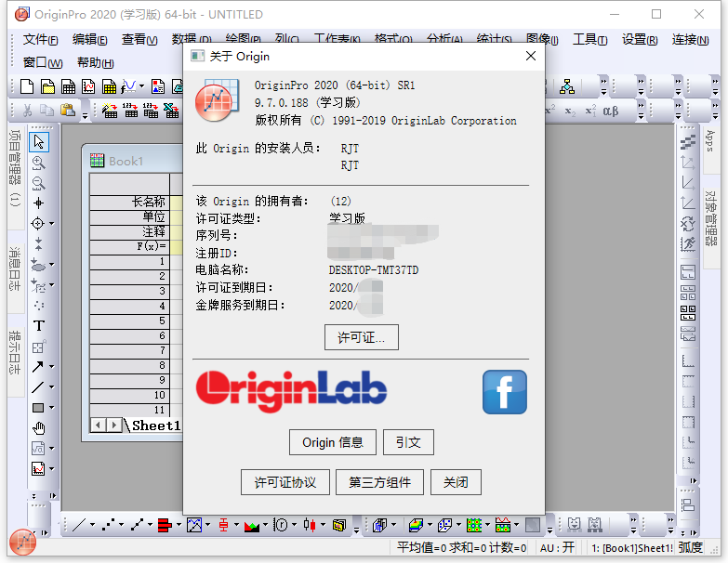Click the Rescale staircase icon in right toolbar
This screenshot has width=728, height=563.
tap(688, 142)
